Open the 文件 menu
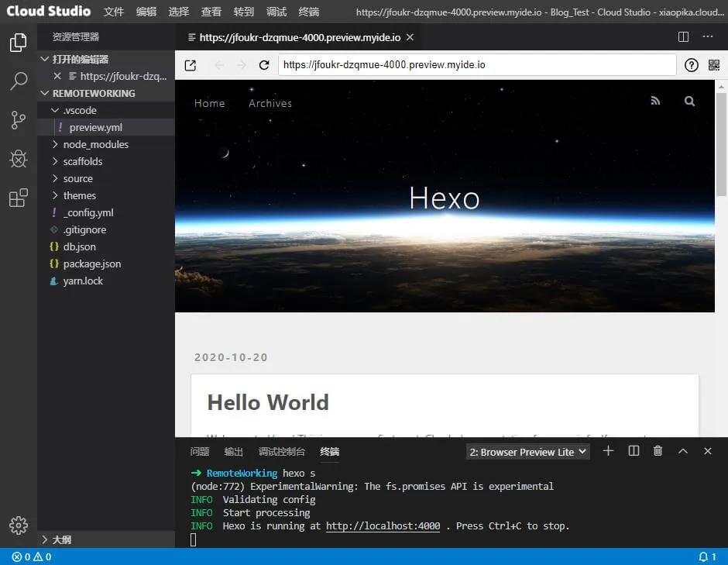 click(x=113, y=12)
